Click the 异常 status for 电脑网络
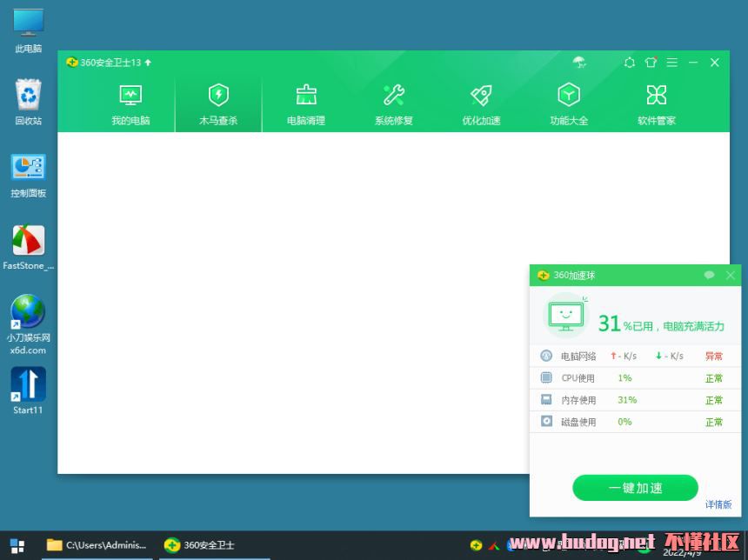This screenshot has height=560, width=748. [x=714, y=356]
